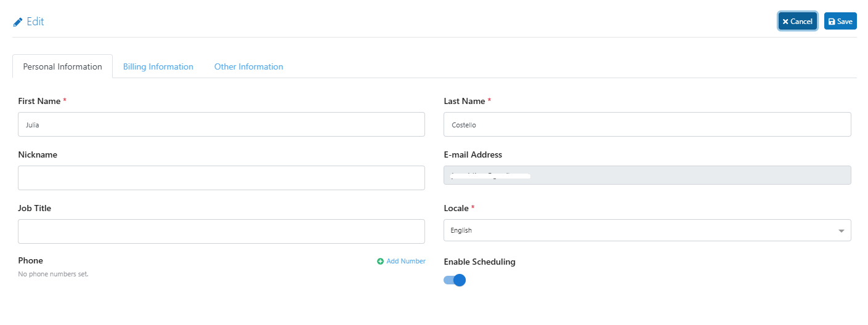Viewport: 868px width, 325px height.
Task: Click the Cancel button
Action: coord(798,21)
